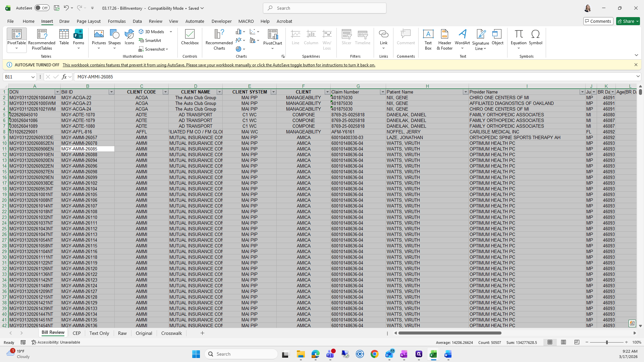
Task: Switch to the Crosswalk sheet tab
Action: 171,333
